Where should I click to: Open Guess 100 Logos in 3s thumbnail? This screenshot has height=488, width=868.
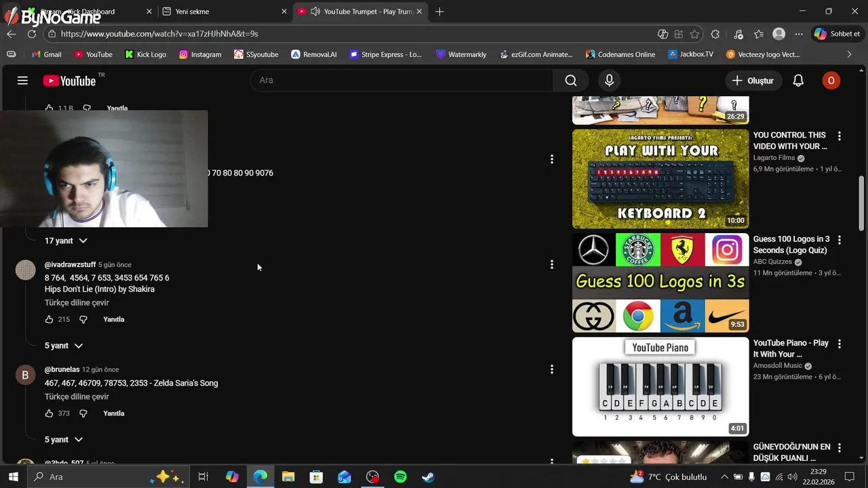(x=660, y=283)
